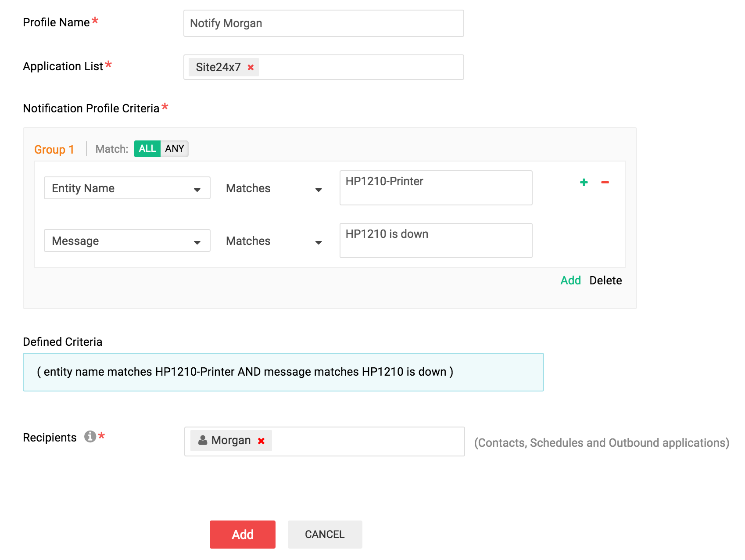745x560 pixels.
Task: Click the Group 1 label
Action: [x=54, y=150]
